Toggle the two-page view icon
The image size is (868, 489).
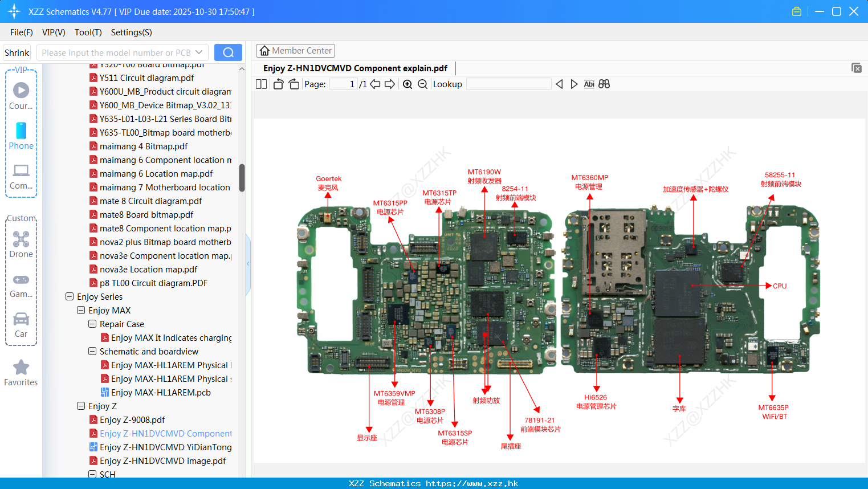point(261,84)
